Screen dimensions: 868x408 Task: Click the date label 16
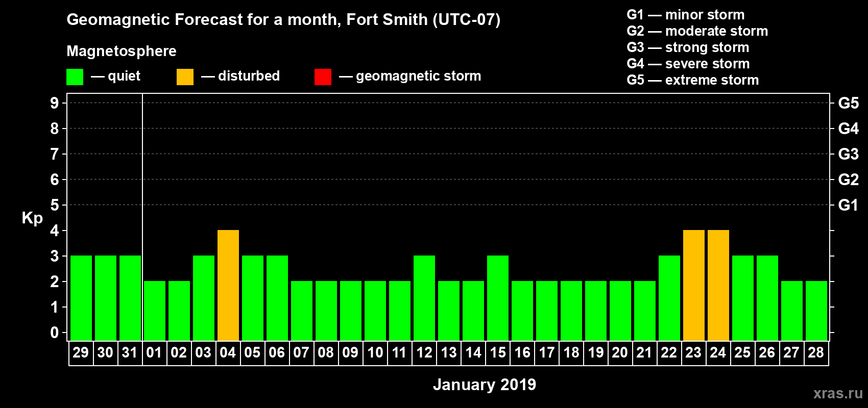(x=522, y=352)
